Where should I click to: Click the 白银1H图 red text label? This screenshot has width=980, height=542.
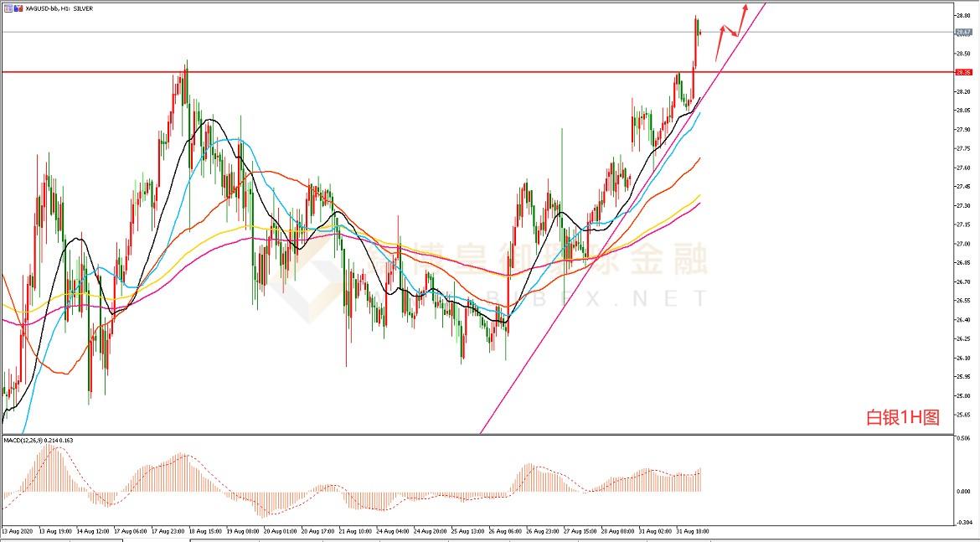(x=903, y=418)
